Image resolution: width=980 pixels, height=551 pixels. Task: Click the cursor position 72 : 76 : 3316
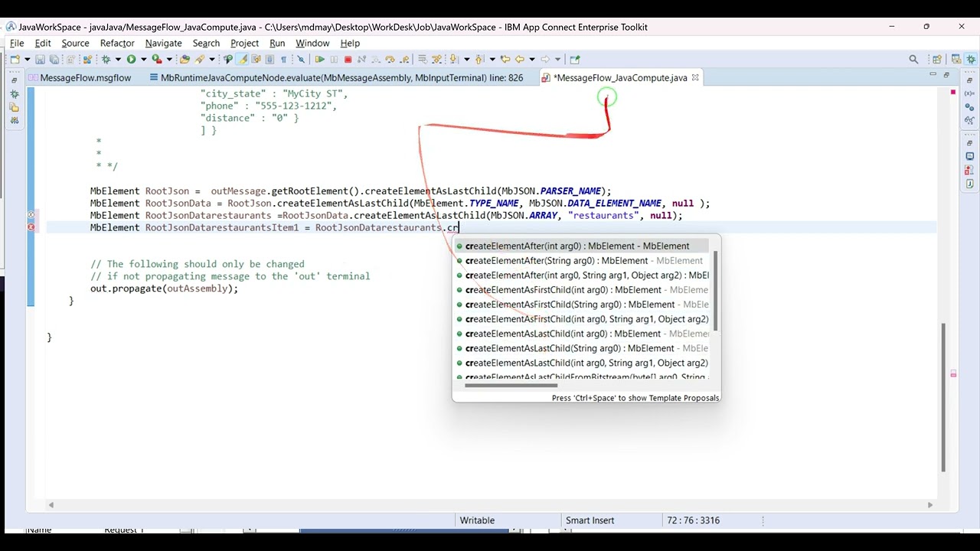(693, 520)
